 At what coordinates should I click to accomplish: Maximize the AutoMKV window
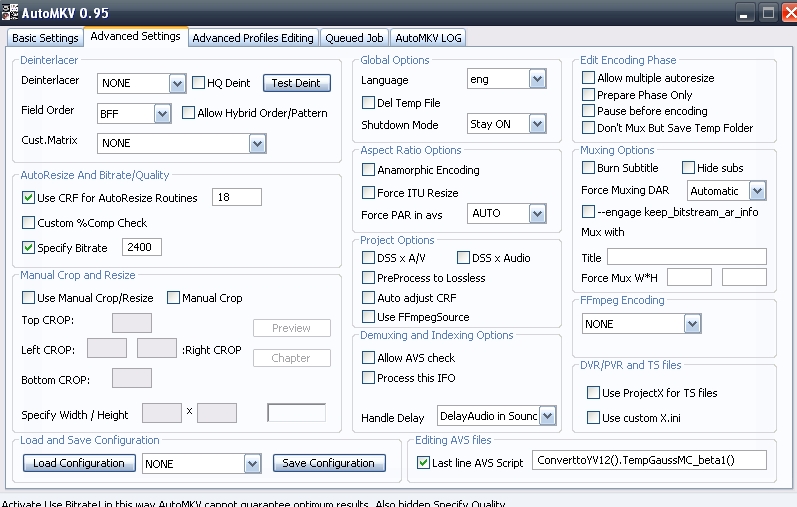[x=769, y=13]
